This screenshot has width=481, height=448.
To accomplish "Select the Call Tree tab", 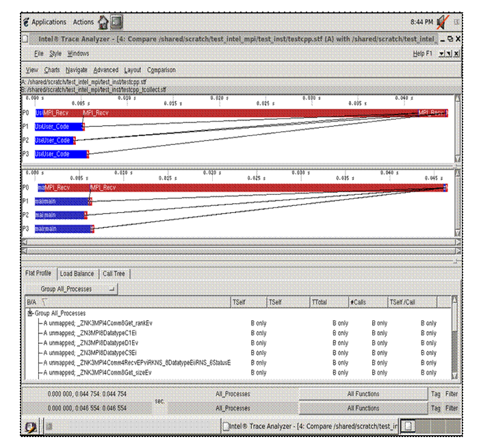I will coord(114,274).
